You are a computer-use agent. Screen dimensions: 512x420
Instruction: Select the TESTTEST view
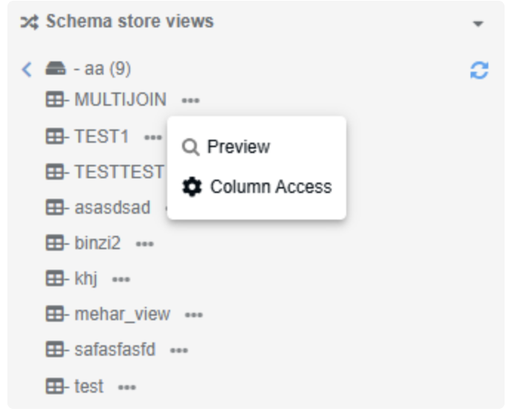pyautogui.click(x=118, y=172)
